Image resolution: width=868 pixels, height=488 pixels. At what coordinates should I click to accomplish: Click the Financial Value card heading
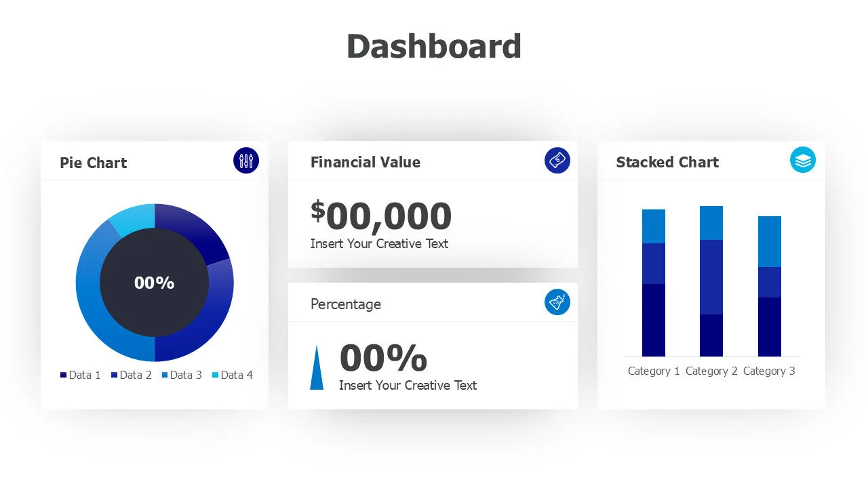coord(366,162)
